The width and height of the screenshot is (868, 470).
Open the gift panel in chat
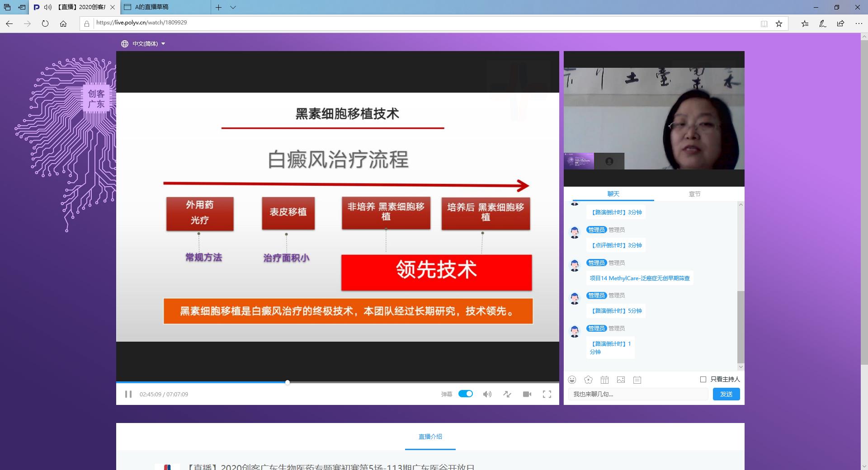[605, 380]
